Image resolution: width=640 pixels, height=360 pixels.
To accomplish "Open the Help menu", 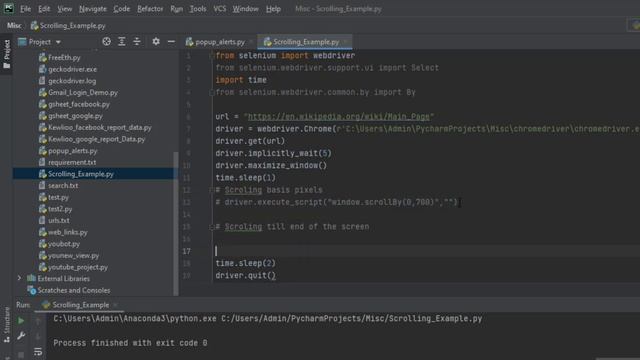I will click(273, 9).
